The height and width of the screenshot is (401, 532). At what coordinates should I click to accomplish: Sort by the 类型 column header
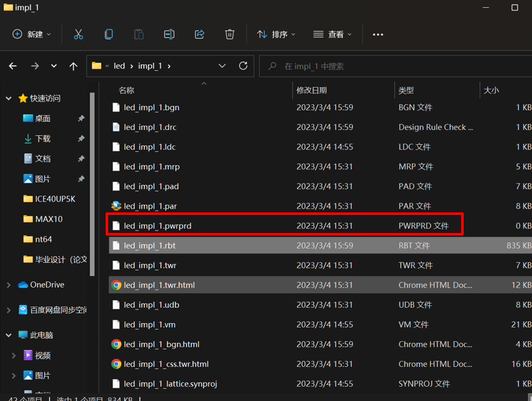click(406, 91)
